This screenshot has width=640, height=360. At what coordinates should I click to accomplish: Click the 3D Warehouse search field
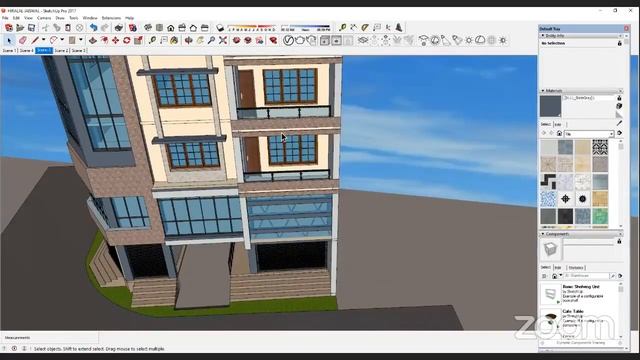click(587, 276)
